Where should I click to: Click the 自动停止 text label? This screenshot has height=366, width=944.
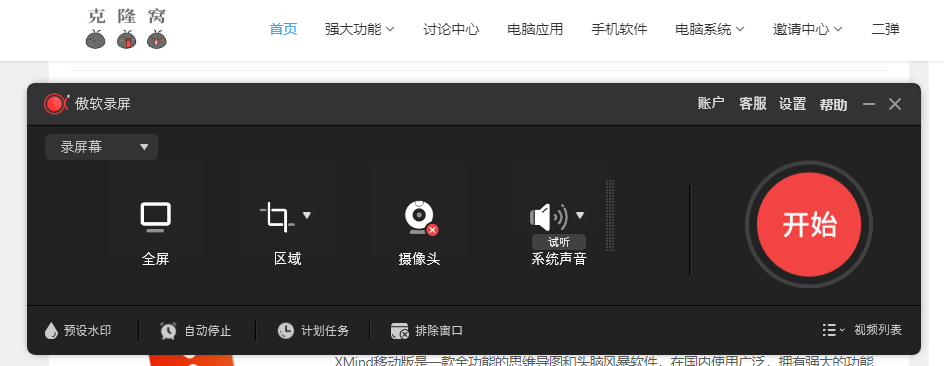(x=208, y=330)
